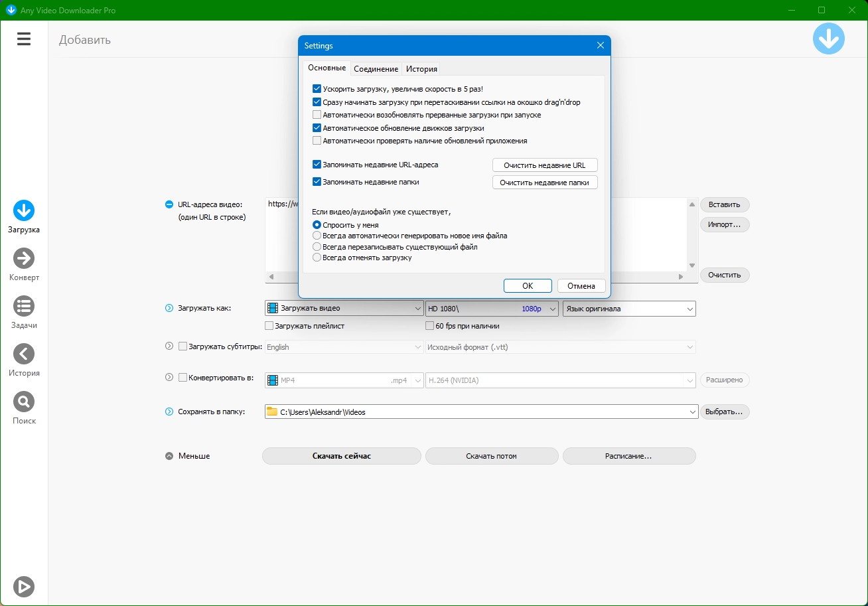Screen dimensions: 868x606
Task: Confirm settings with the OK button
Action: [x=528, y=286]
